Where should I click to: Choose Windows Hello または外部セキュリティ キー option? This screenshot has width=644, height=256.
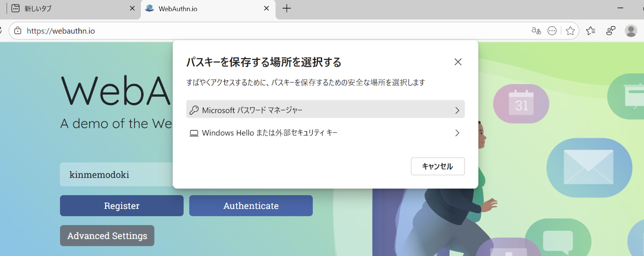tap(325, 133)
